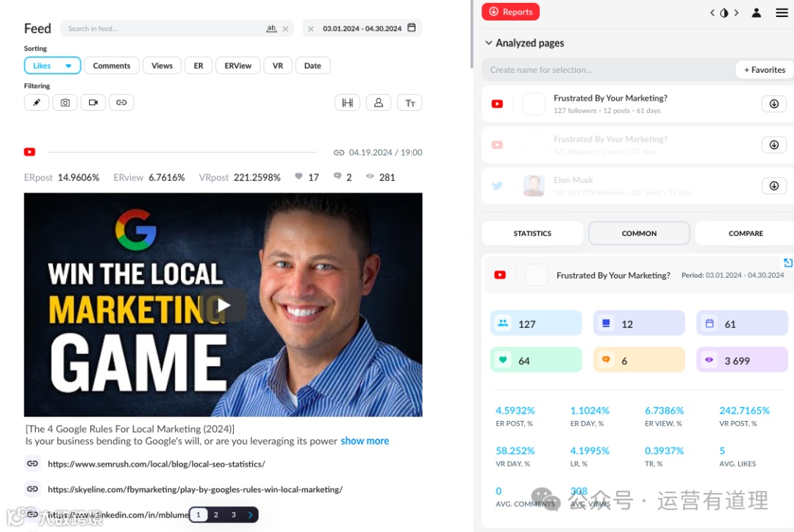Open the semrush local-seo-statistics link
The height and width of the screenshot is (532, 794).
point(157,464)
